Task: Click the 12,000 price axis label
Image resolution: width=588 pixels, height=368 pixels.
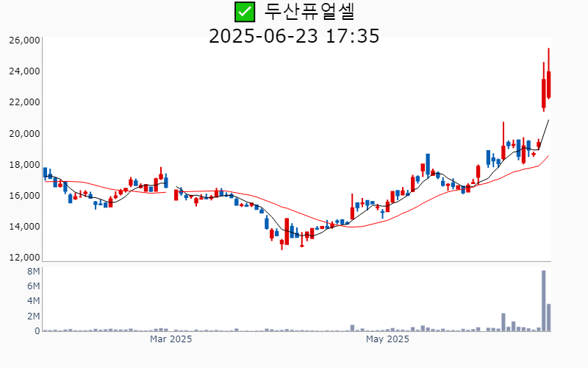Action: click(x=24, y=258)
